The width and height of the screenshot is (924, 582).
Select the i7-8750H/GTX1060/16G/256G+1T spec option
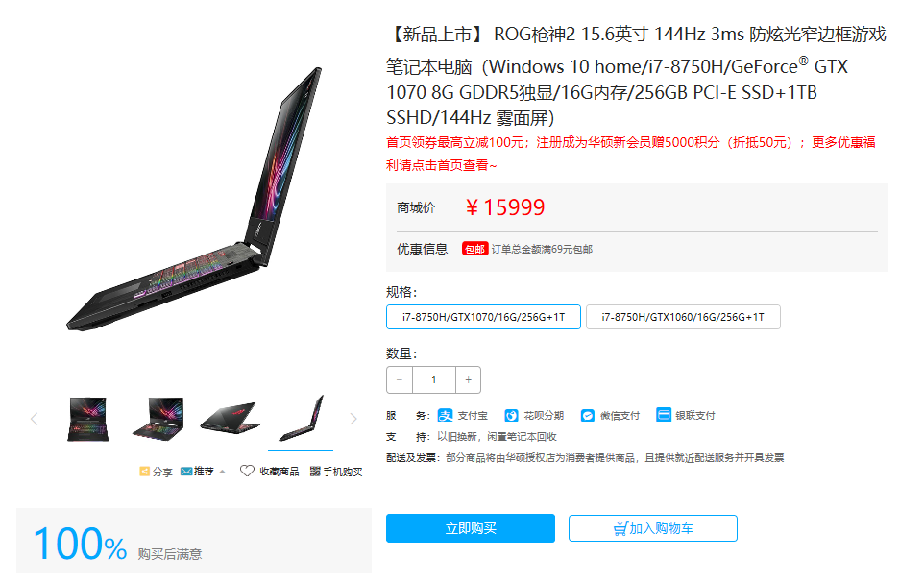(x=683, y=317)
